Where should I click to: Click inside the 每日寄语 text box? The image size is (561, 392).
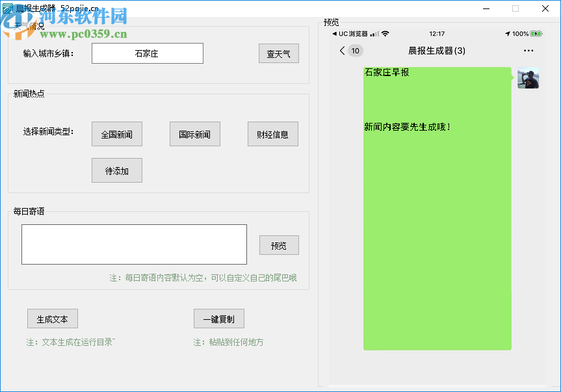134,244
